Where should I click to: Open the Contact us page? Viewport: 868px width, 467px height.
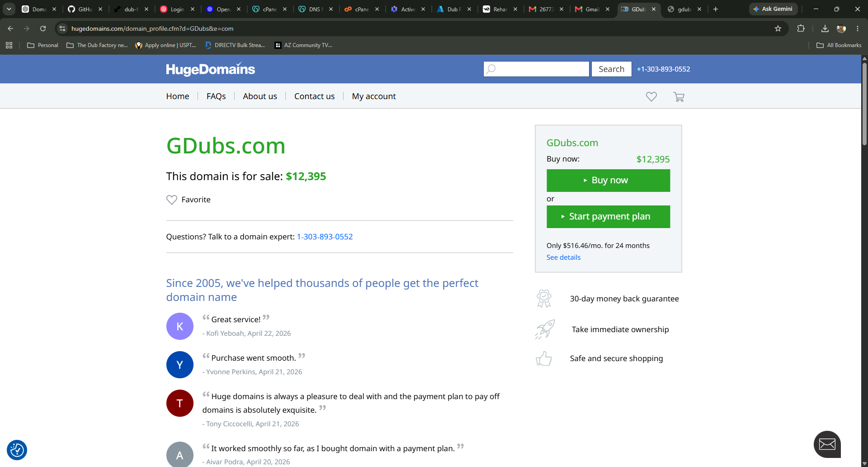click(315, 96)
